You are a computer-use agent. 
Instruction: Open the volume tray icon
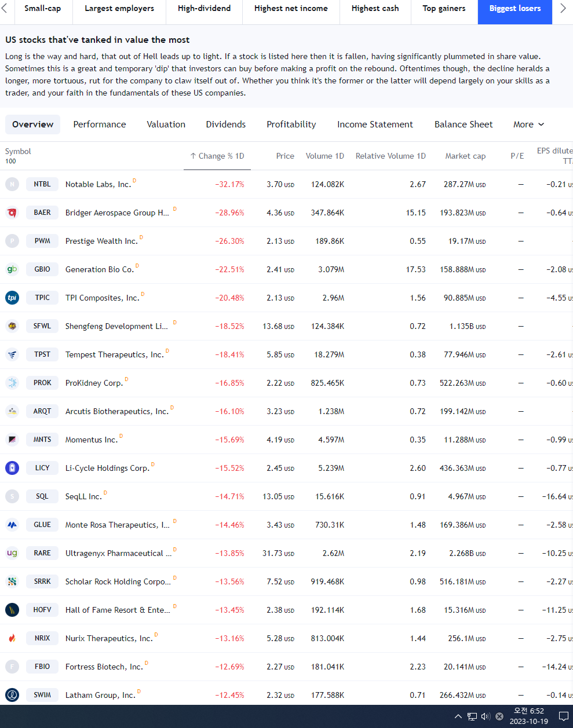pos(486,716)
